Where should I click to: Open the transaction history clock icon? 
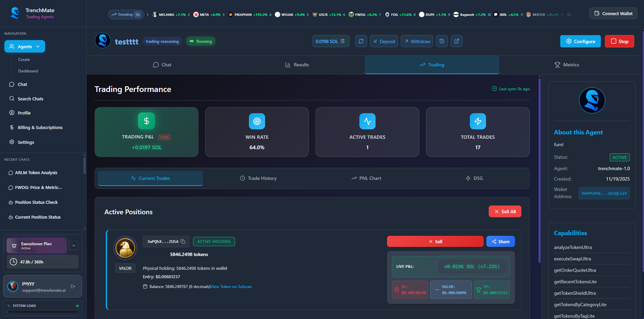(442, 41)
